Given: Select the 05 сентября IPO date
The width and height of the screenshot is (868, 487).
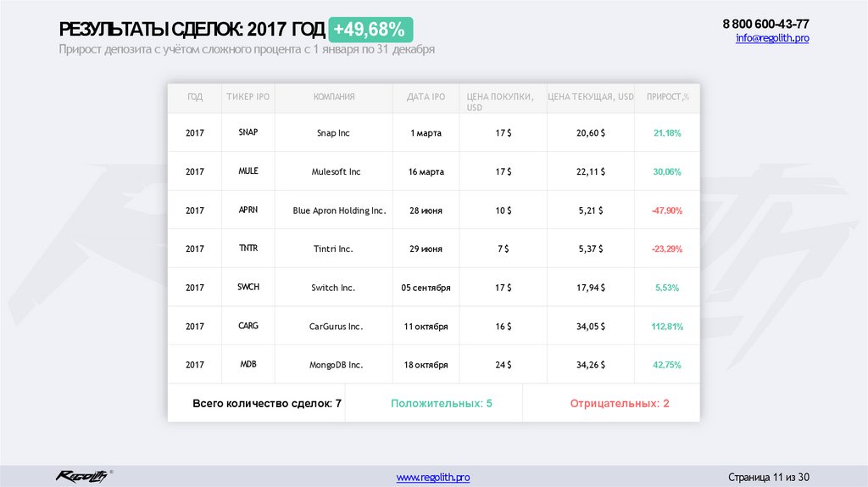Looking at the screenshot, I should tap(426, 288).
